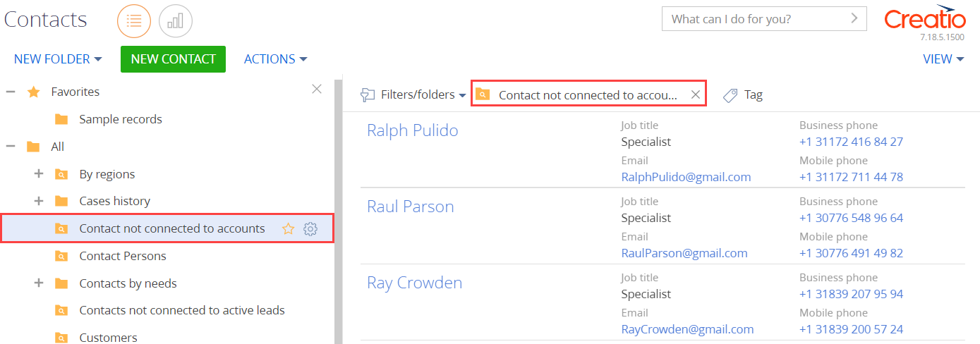Collapse the Favorites group
Viewport: 980px width, 344px height.
pos(11,92)
